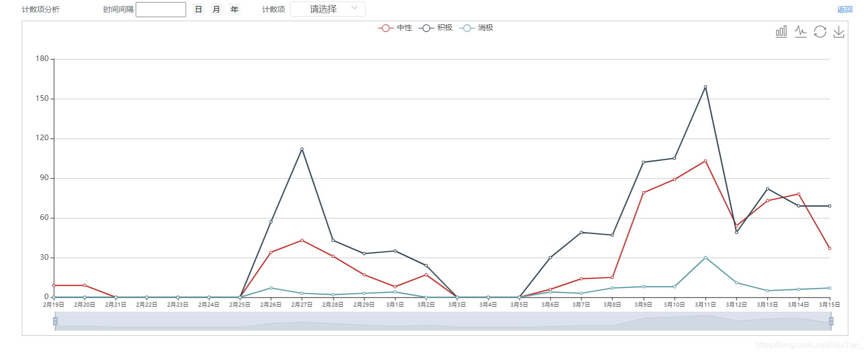Select the 年 interval button
Image resolution: width=868 pixels, height=354 pixels.
235,10
